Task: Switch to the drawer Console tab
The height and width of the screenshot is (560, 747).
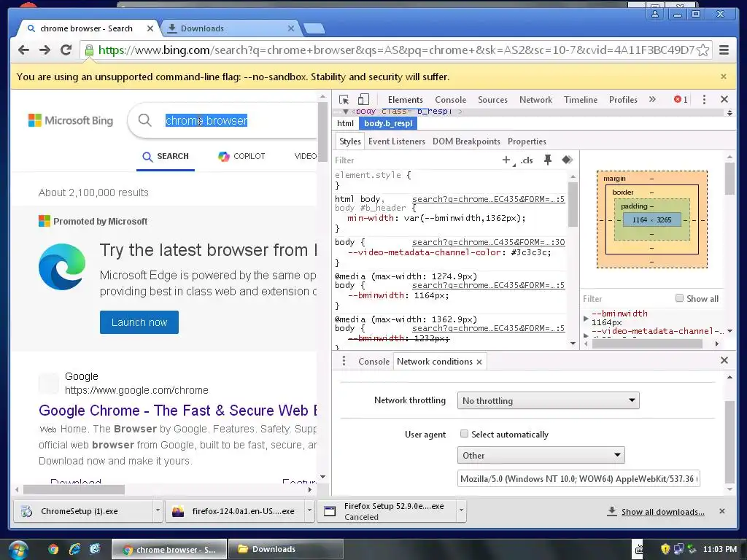Action: pyautogui.click(x=373, y=362)
